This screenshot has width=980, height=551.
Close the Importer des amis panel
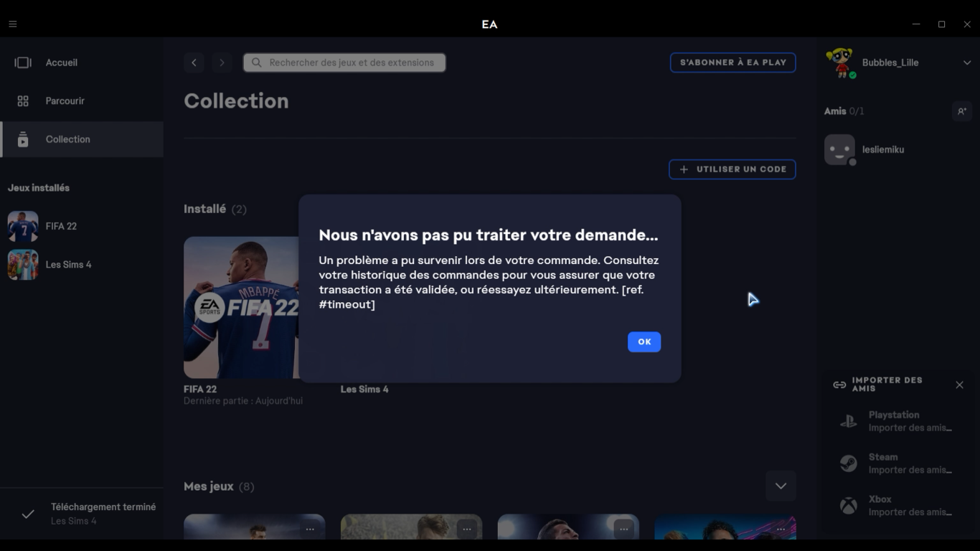(x=960, y=385)
